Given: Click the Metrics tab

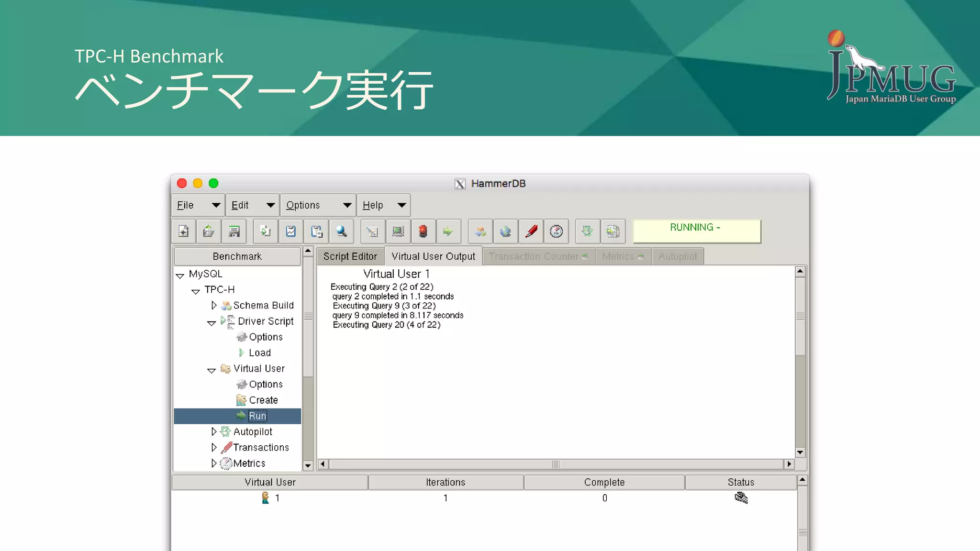Looking at the screenshot, I should click(623, 256).
